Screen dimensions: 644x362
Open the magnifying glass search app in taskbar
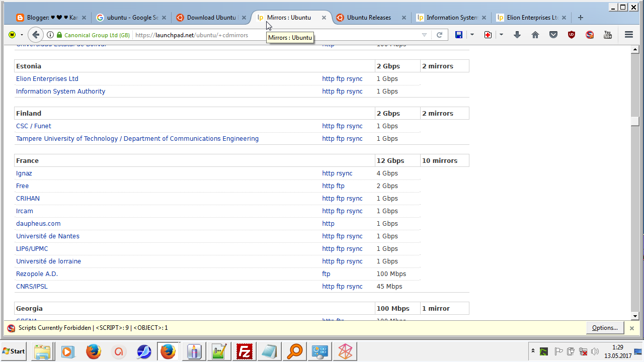click(x=295, y=351)
